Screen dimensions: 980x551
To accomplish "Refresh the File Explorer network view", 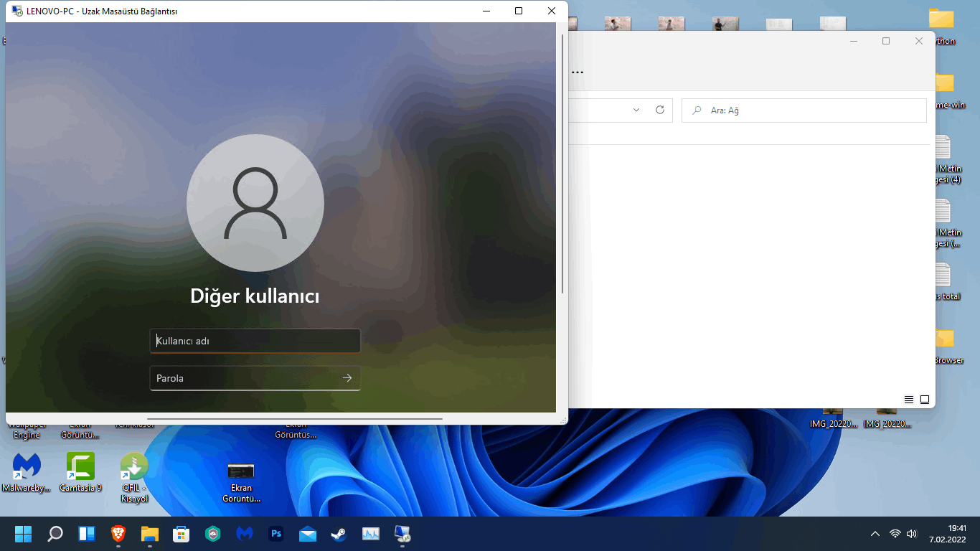I will [x=660, y=110].
